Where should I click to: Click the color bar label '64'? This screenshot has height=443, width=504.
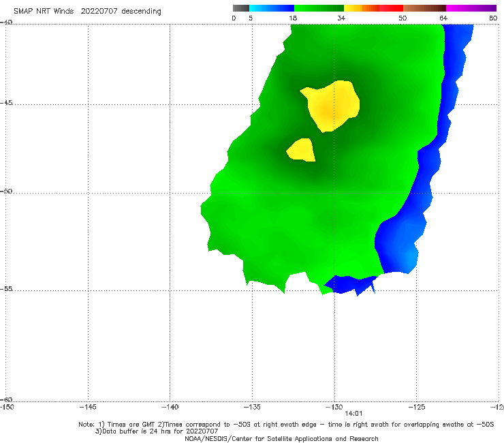pyautogui.click(x=443, y=18)
